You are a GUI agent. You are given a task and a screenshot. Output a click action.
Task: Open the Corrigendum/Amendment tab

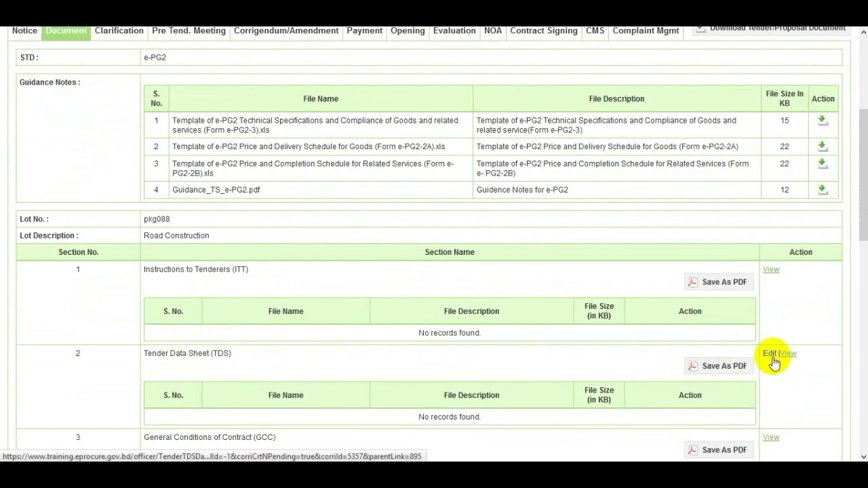point(286,30)
